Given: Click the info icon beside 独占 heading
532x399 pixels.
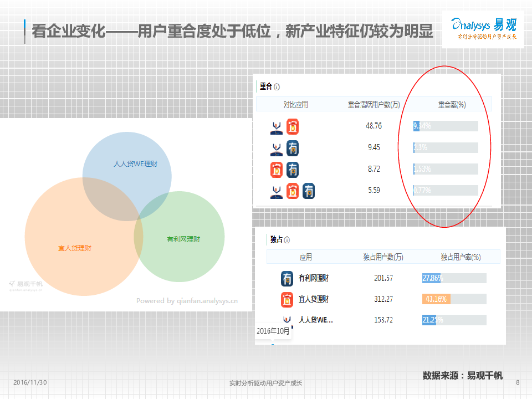Looking at the screenshot, I should click(x=287, y=240).
